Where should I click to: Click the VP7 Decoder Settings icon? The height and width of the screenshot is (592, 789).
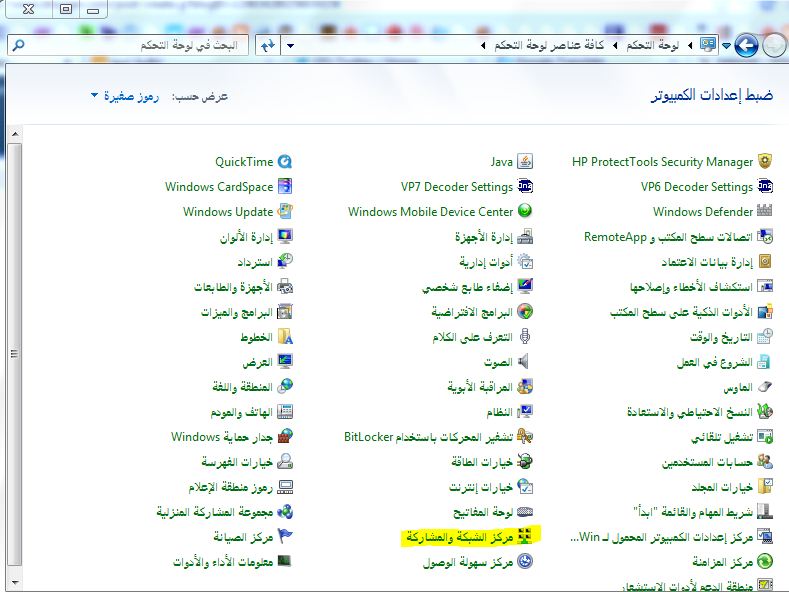coord(525,186)
